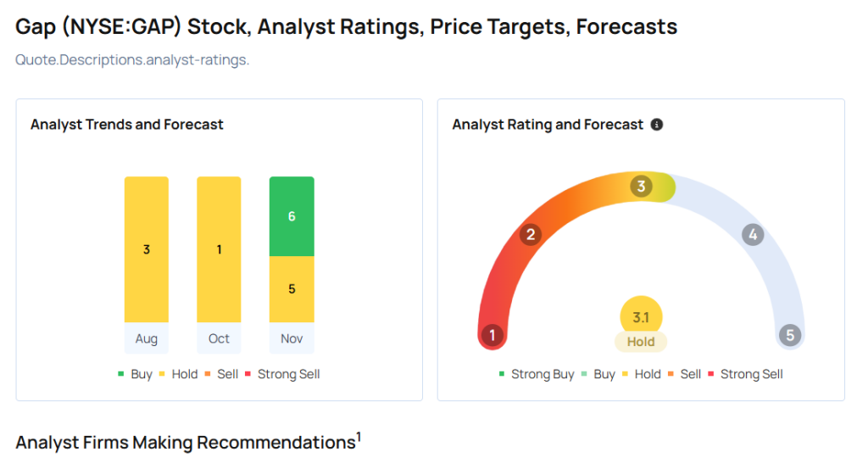
Task: Click the yellow Aug bar showing 3
Action: [x=146, y=249]
